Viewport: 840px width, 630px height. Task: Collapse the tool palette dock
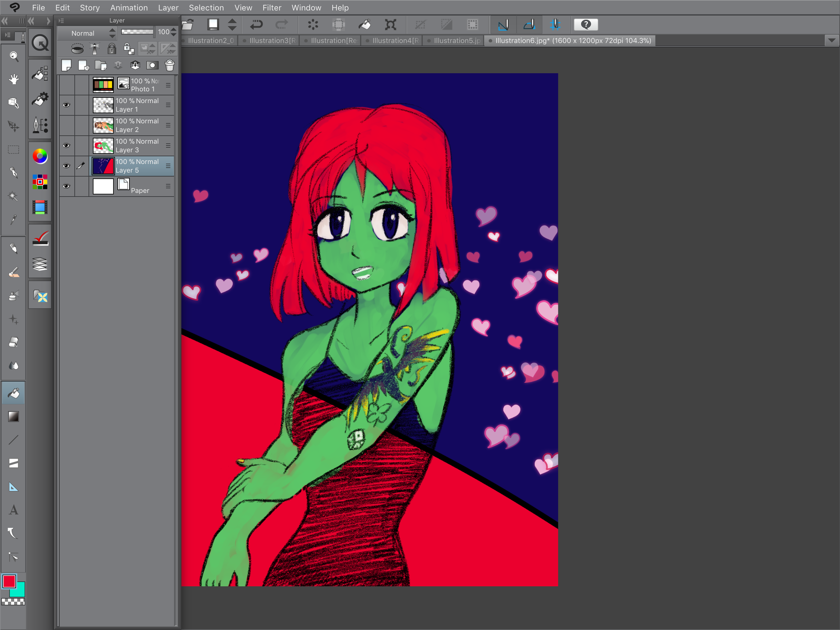point(5,21)
